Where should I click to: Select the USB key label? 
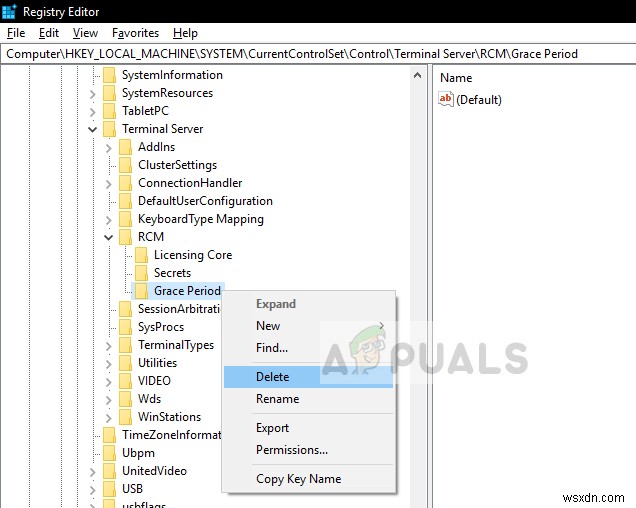pos(132,489)
